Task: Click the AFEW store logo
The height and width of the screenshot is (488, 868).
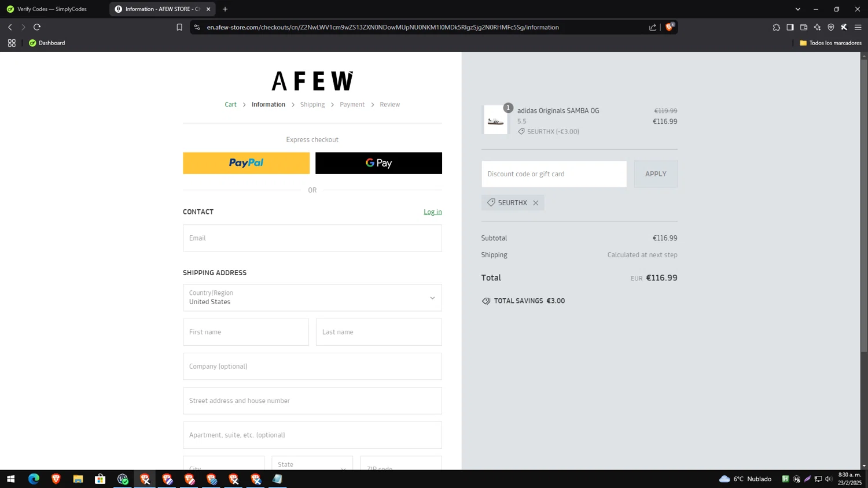Action: (x=312, y=81)
